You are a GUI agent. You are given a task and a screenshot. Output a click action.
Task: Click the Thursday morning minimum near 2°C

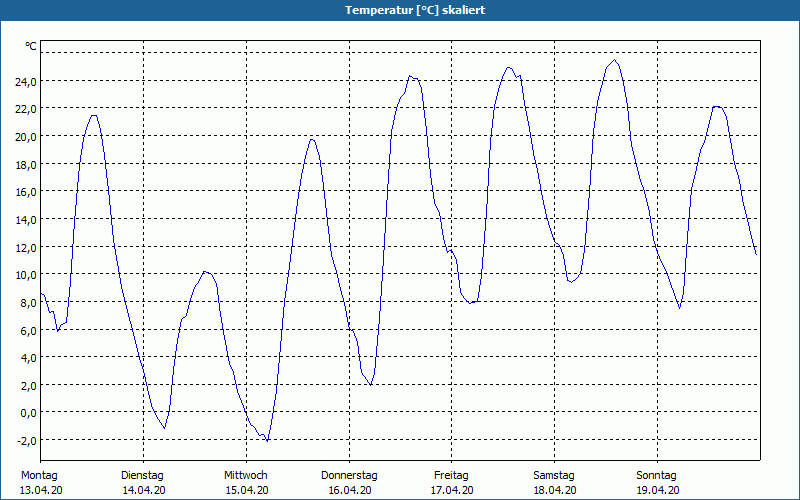click(370, 385)
